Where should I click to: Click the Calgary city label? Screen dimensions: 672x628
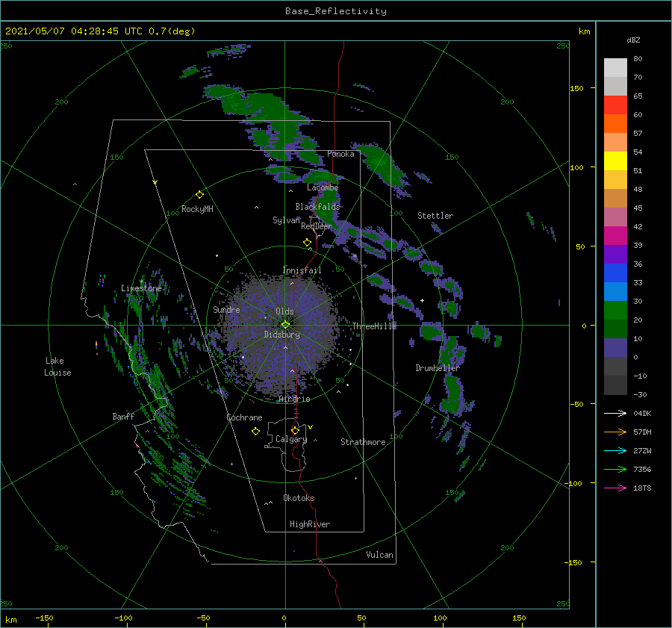click(x=291, y=439)
